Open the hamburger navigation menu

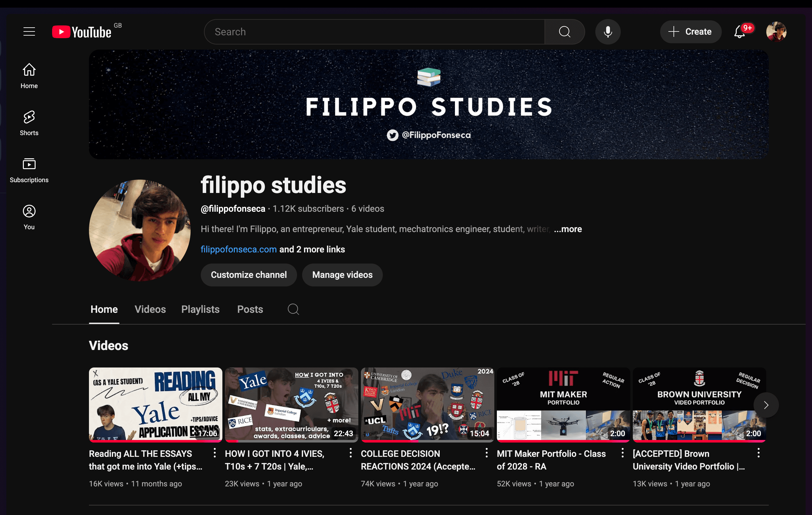pyautogui.click(x=29, y=31)
